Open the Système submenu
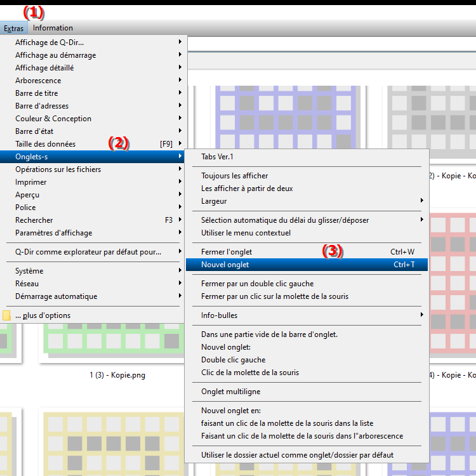 click(x=93, y=271)
